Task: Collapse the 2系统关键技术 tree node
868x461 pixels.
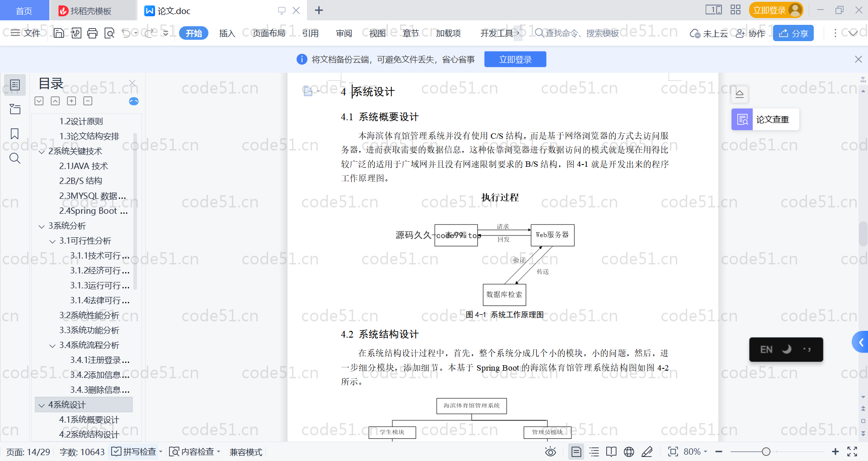Action: click(42, 152)
